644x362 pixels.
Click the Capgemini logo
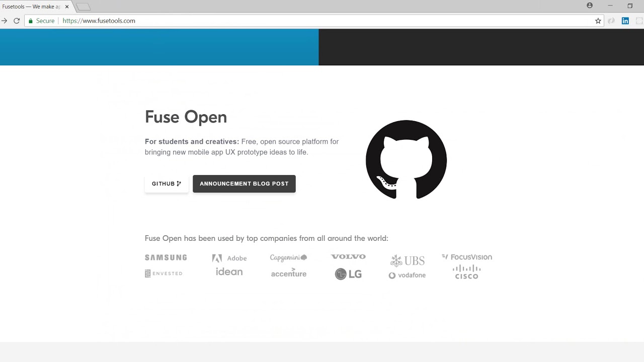(x=288, y=257)
